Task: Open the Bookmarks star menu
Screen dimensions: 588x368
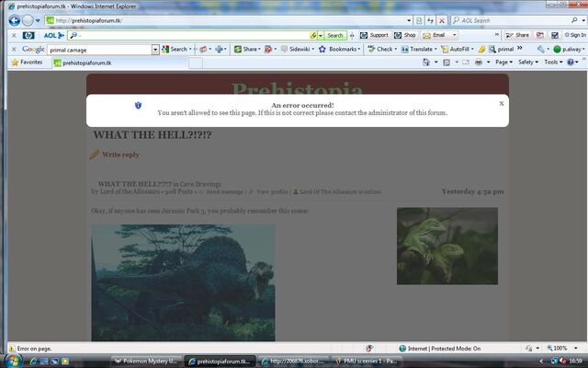Action: 339,49
